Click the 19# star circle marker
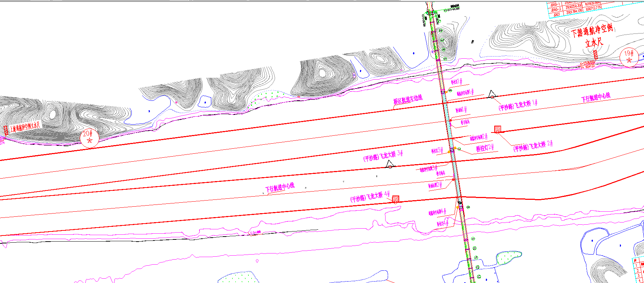 click(x=629, y=57)
